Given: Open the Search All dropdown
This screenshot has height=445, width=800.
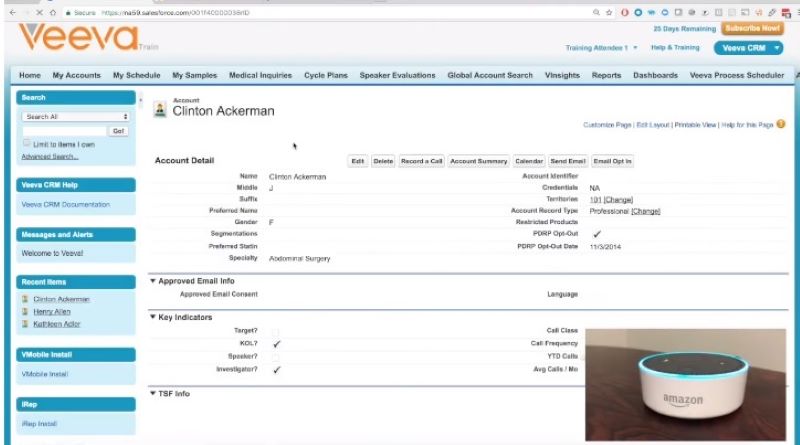Looking at the screenshot, I should (77, 117).
